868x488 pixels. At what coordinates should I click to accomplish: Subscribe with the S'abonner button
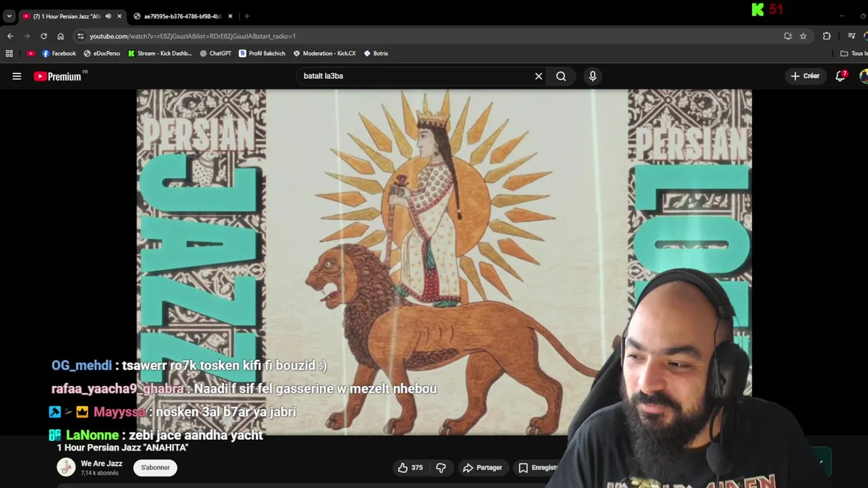pos(155,467)
